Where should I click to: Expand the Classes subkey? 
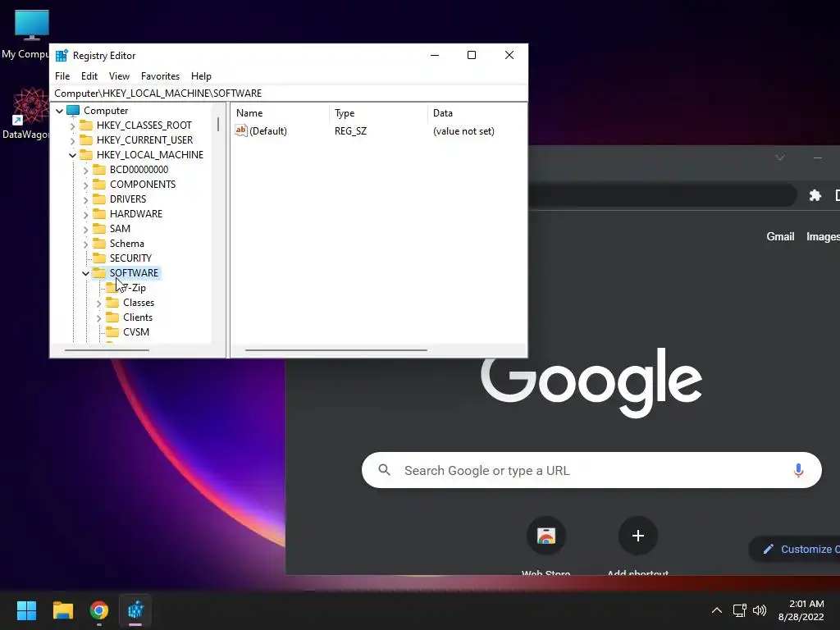[x=99, y=304]
